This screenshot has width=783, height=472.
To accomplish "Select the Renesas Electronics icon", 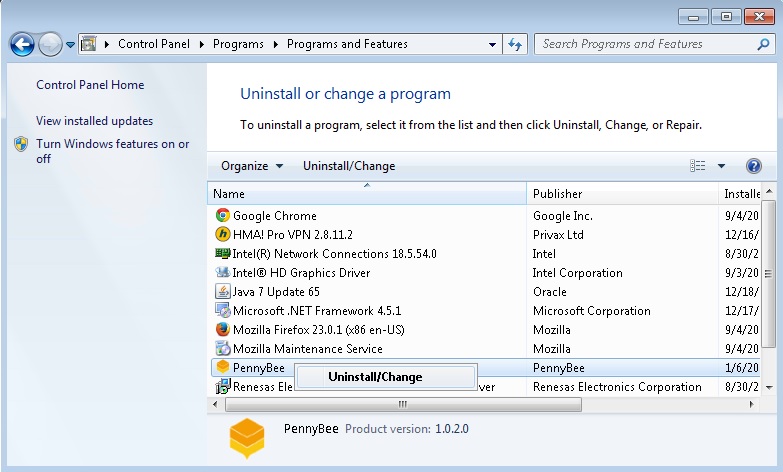I will [x=222, y=386].
